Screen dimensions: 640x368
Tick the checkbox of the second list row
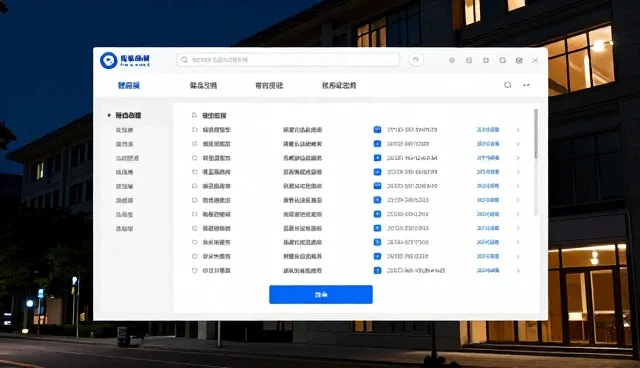click(x=194, y=144)
